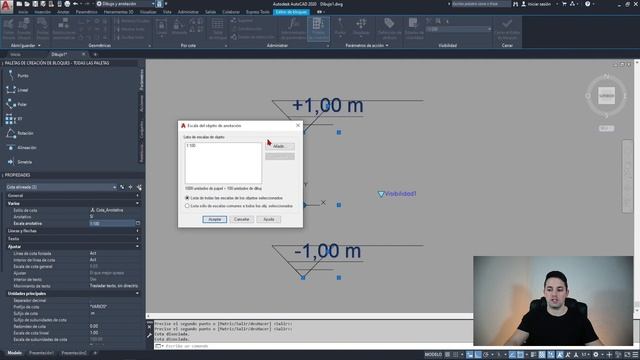Viewport: 640px width, 360px height.
Task: Select the Rotación parameter tool
Action: [x=20, y=133]
